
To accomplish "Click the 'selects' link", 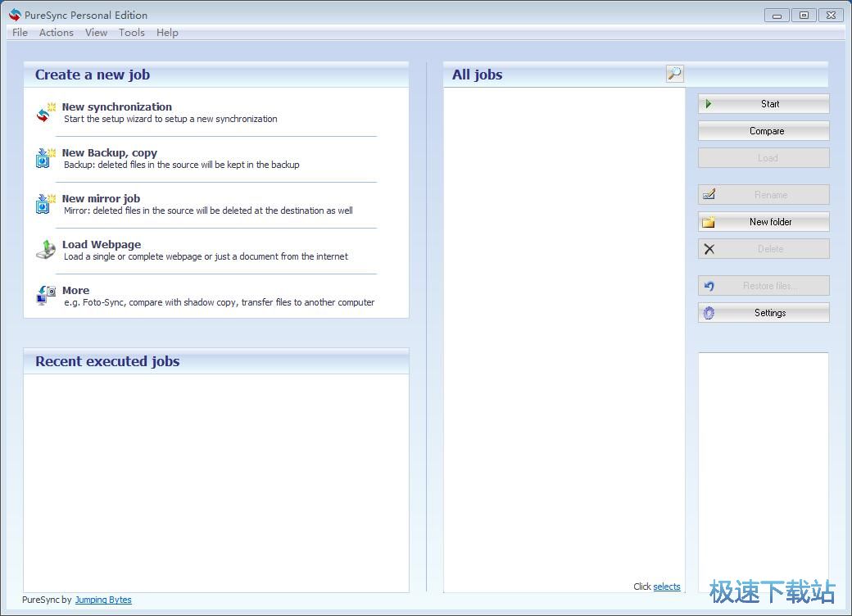I will [667, 587].
